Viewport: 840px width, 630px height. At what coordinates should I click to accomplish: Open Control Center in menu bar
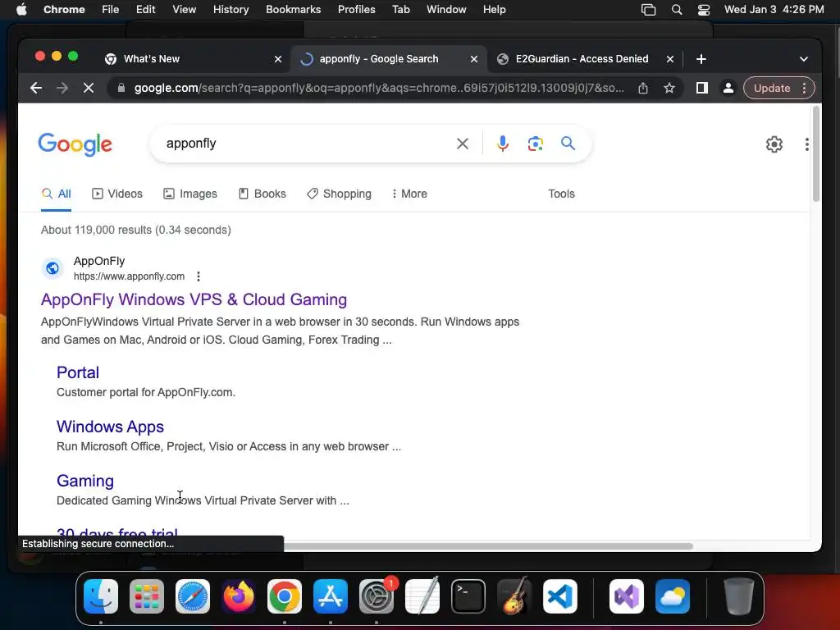[703, 10]
